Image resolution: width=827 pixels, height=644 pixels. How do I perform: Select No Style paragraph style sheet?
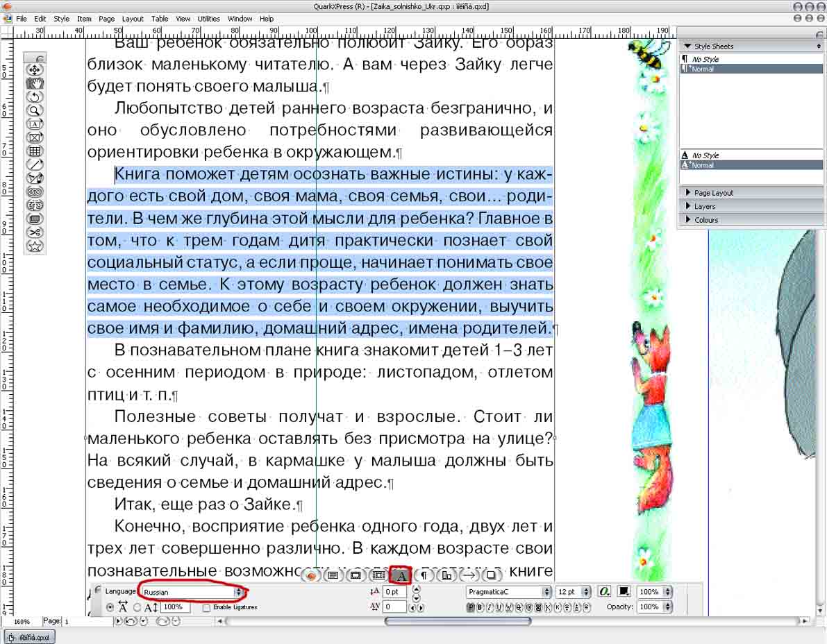pos(751,60)
